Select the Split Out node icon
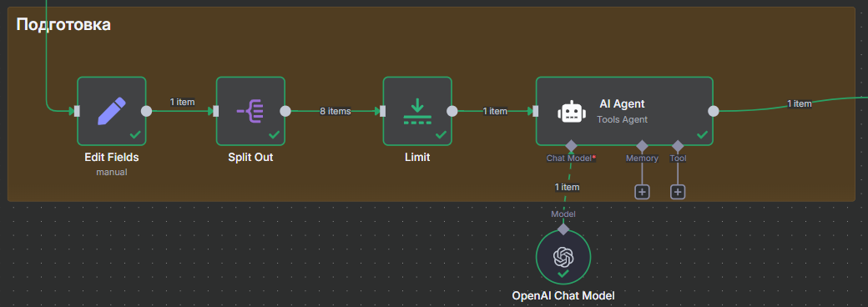 (250, 111)
